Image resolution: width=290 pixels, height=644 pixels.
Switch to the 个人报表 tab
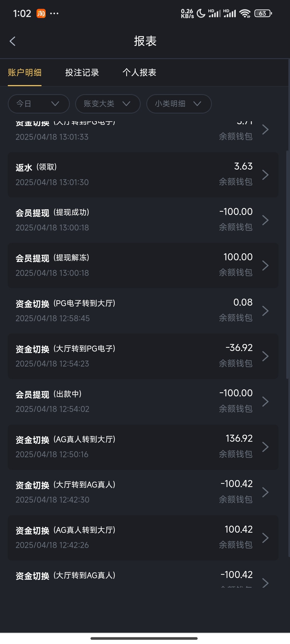tap(139, 72)
